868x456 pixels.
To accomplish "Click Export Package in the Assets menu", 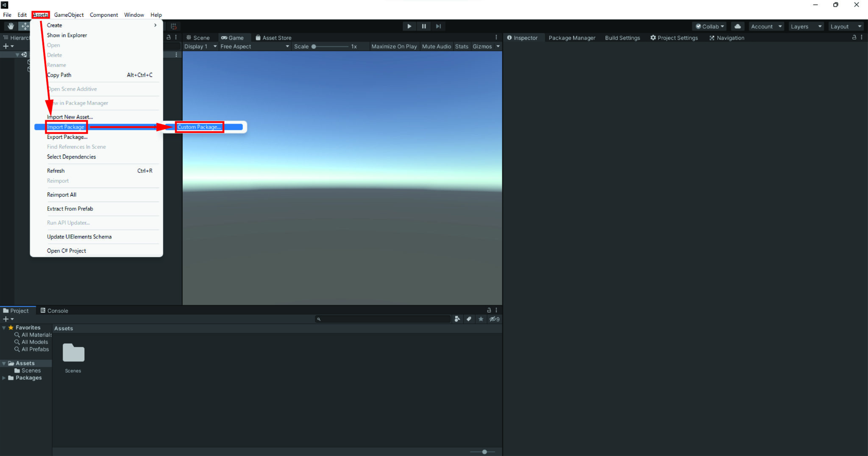I will click(x=67, y=137).
